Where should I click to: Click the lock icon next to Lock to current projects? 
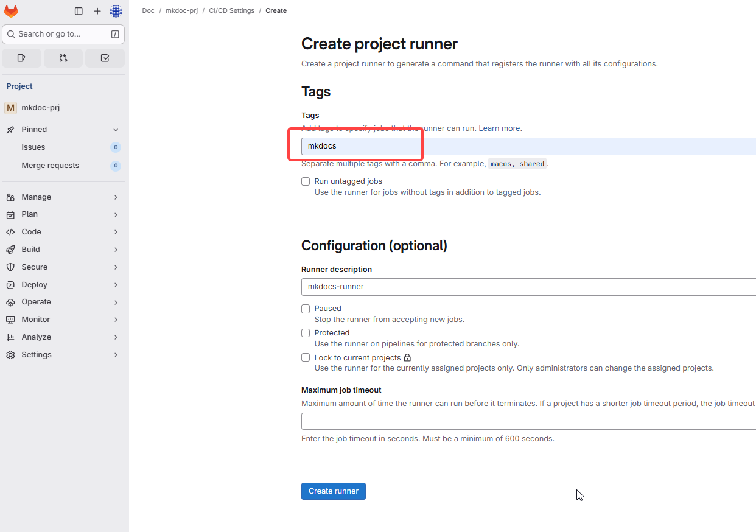pos(407,358)
